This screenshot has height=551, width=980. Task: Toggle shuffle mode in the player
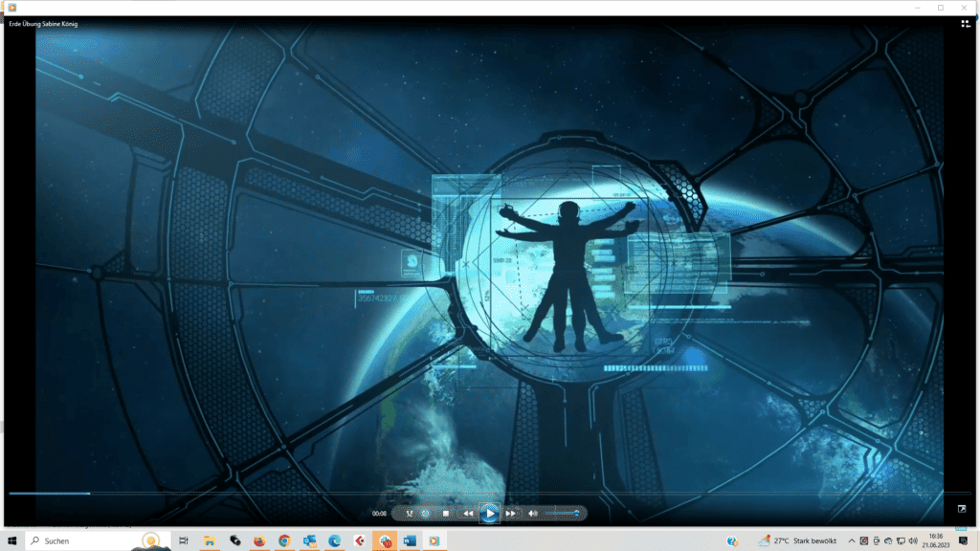[409, 514]
